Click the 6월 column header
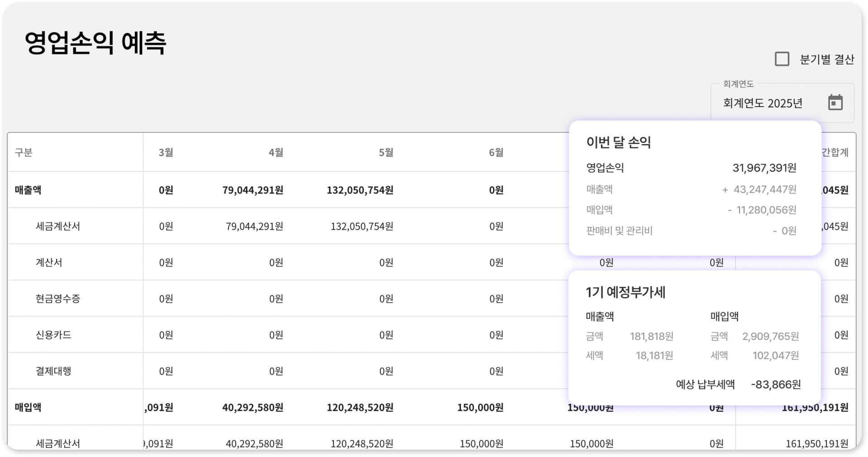This screenshot has height=457, width=868. [x=496, y=152]
